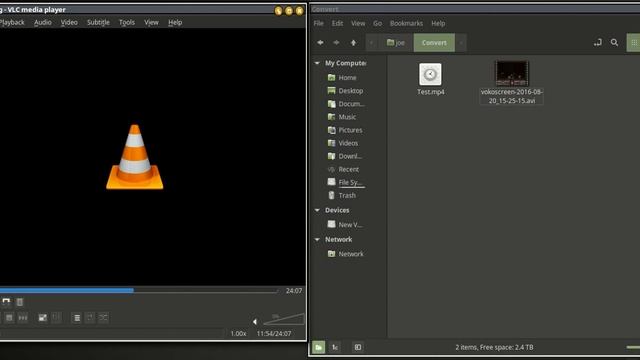Collapse the My Computer section
This screenshot has width=640, height=360.
click(317, 63)
